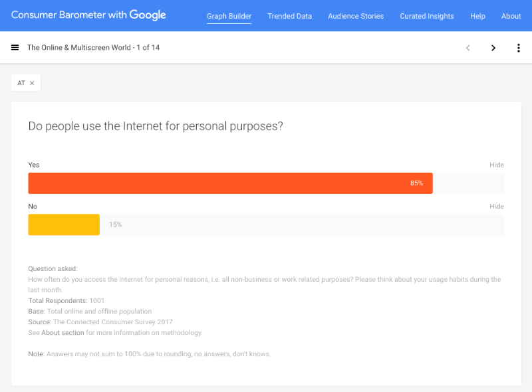Image resolution: width=532 pixels, height=392 pixels.
Task: Open the Trended Data tab
Action: coord(289,16)
